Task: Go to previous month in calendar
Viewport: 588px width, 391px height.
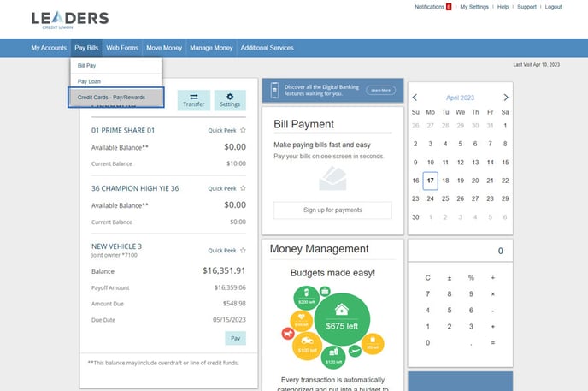Action: pos(415,98)
